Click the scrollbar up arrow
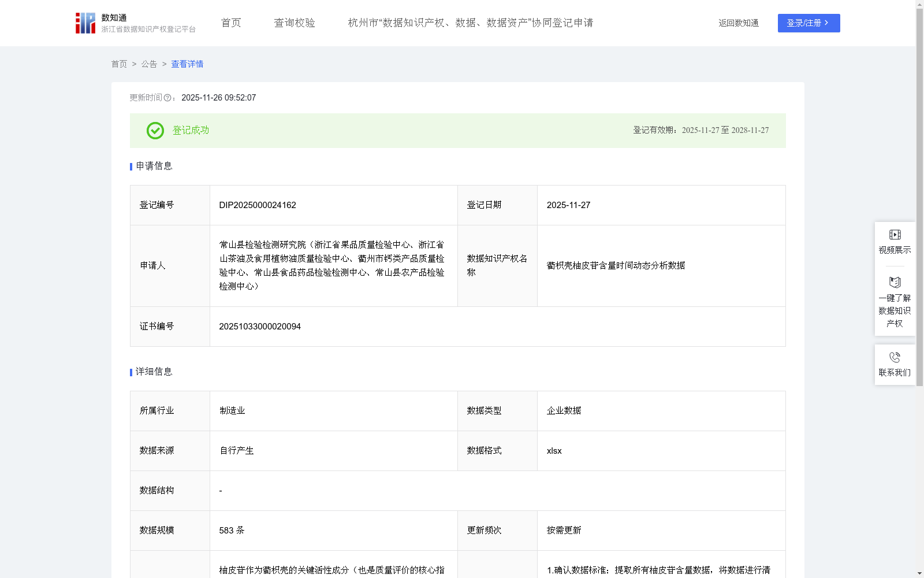This screenshot has width=924, height=578. point(919,4)
